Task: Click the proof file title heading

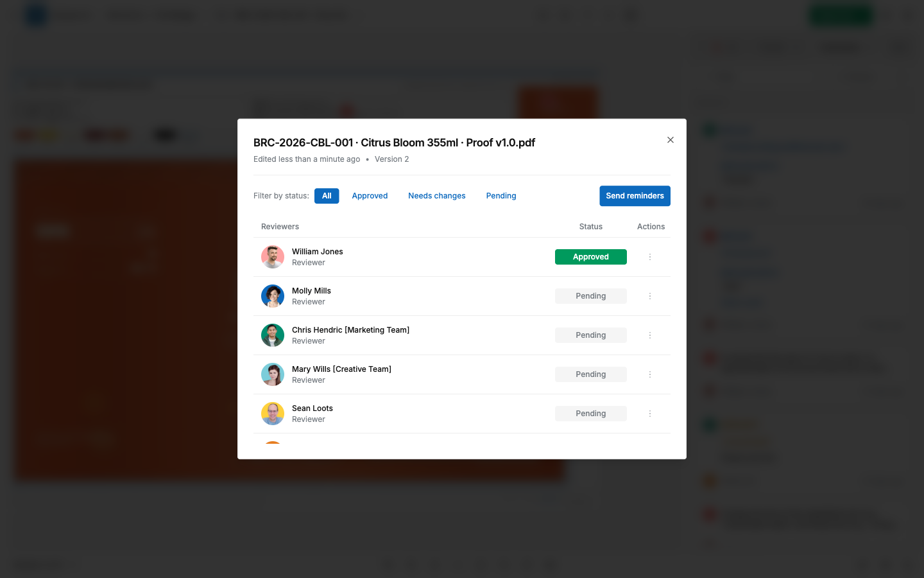Action: point(394,143)
